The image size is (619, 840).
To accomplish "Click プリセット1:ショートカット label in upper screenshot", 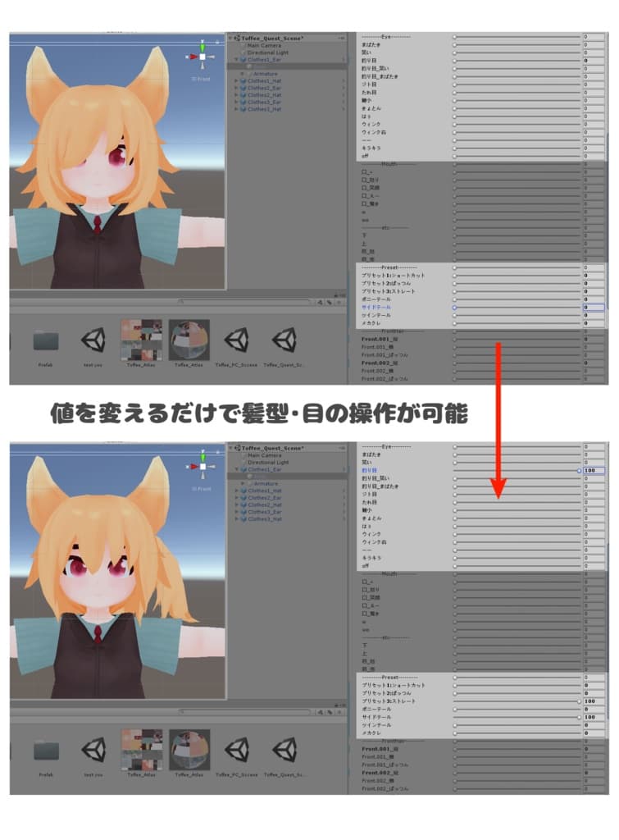I will pyautogui.click(x=393, y=276).
